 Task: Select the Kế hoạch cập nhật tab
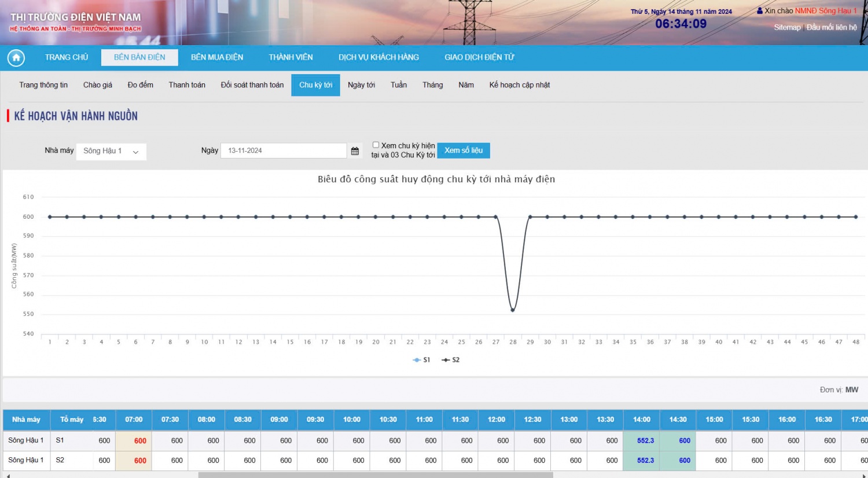[x=519, y=85]
